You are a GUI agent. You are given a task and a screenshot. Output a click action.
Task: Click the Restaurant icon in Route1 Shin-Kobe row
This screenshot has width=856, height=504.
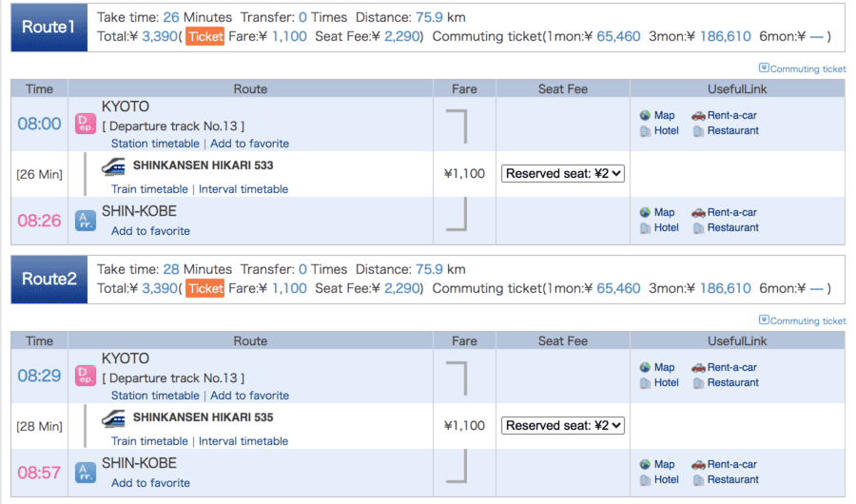click(x=698, y=228)
